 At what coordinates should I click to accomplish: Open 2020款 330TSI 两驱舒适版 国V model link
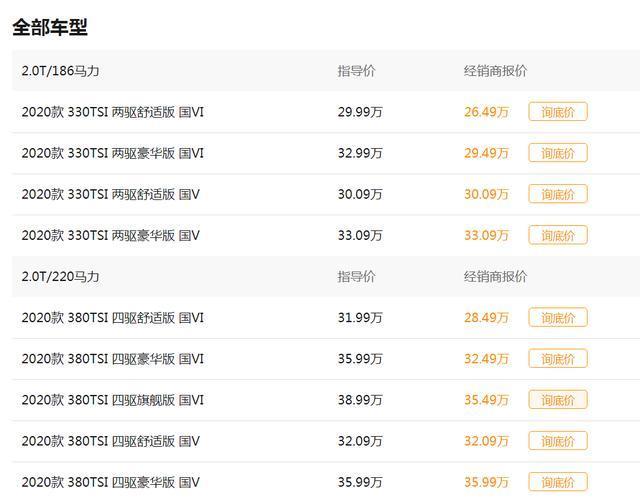click(x=111, y=194)
